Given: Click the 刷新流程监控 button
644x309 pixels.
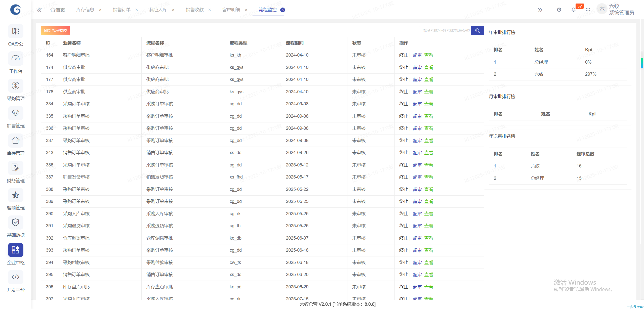Looking at the screenshot, I should point(55,31).
